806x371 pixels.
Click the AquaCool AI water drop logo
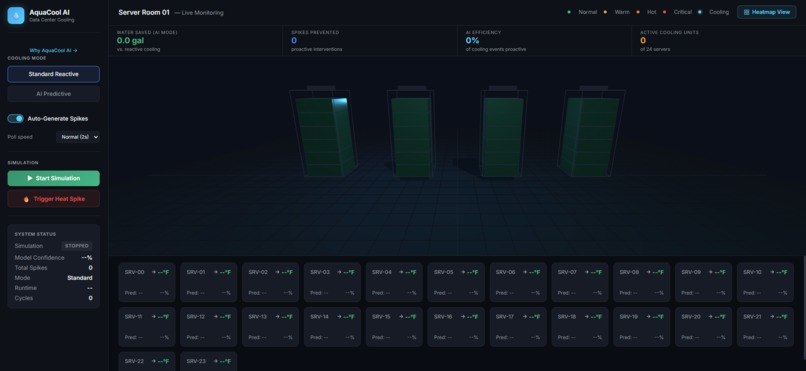point(16,15)
